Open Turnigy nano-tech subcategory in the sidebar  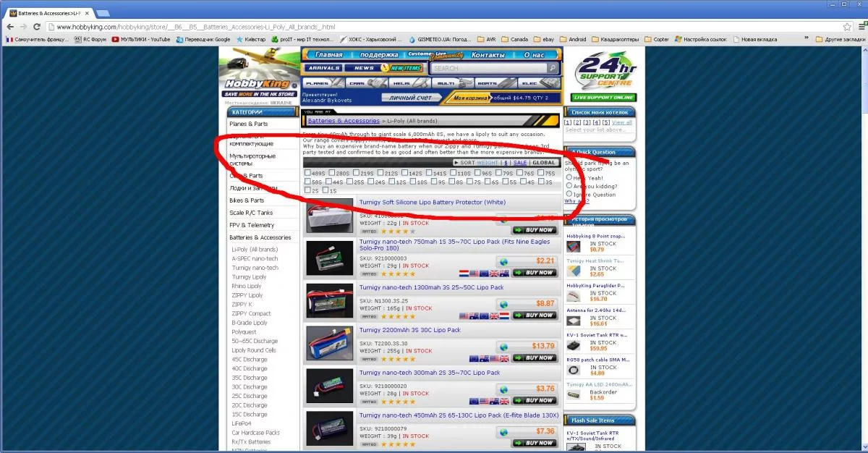pyautogui.click(x=255, y=268)
